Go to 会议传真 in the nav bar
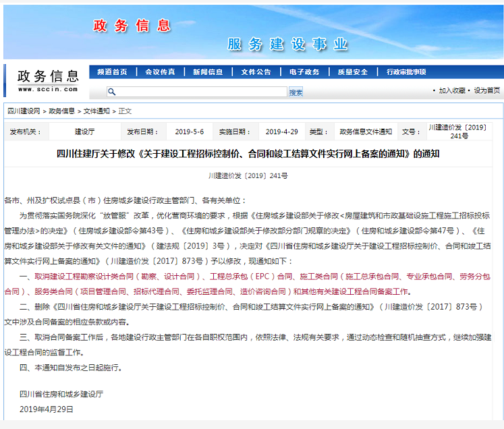504x429 pixels. [160, 72]
